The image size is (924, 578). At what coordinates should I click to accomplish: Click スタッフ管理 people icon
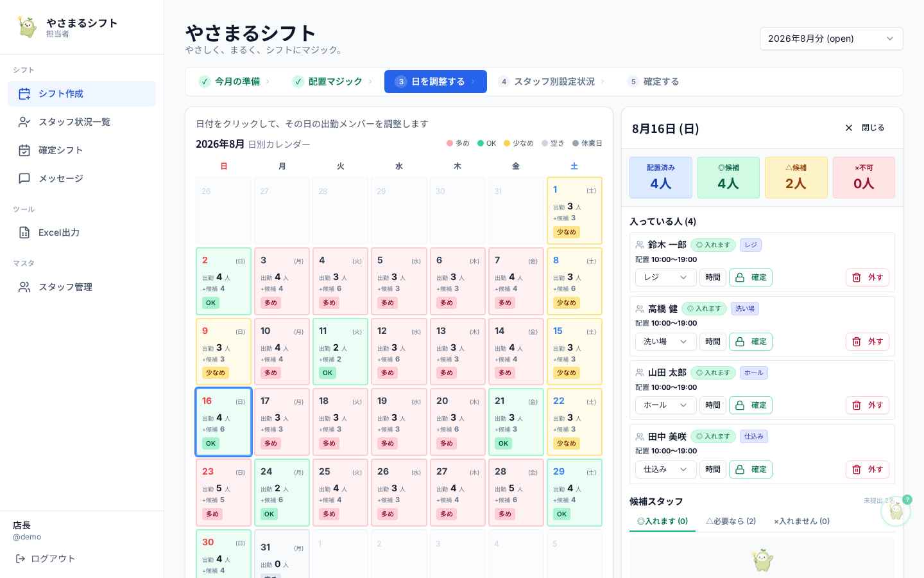point(24,287)
